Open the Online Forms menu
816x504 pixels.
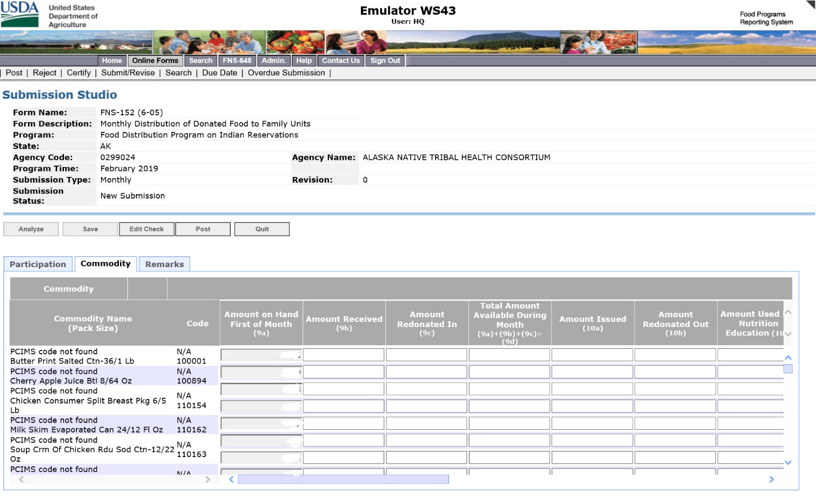coord(155,61)
